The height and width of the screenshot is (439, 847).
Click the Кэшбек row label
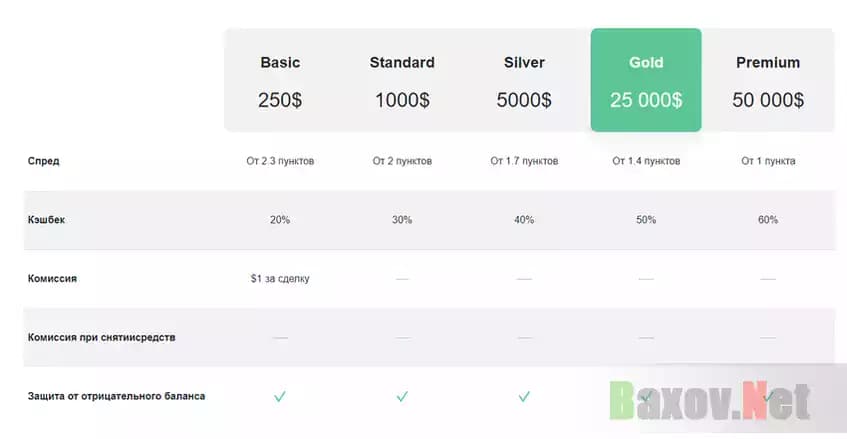click(x=48, y=219)
